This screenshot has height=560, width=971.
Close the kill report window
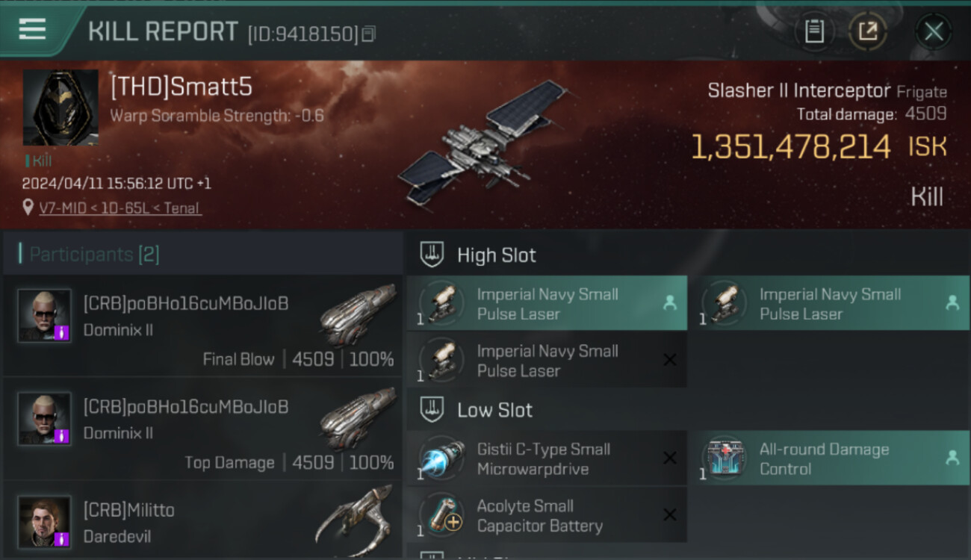[x=934, y=31]
